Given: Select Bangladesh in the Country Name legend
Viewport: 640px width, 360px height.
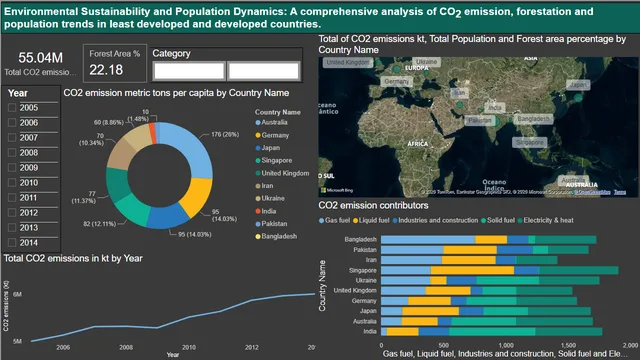Looking at the screenshot, I should click(x=276, y=236).
